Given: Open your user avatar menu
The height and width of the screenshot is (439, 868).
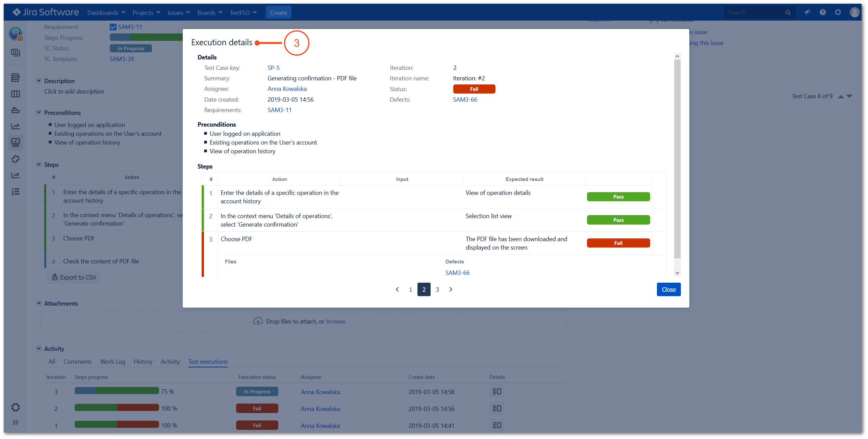Looking at the screenshot, I should pyautogui.click(x=854, y=12).
